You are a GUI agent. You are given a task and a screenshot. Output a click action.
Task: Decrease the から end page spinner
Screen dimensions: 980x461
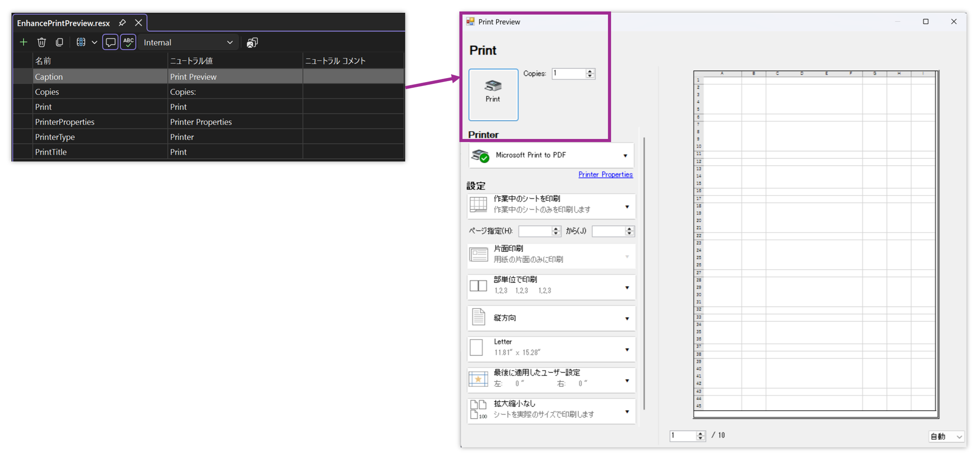630,233
